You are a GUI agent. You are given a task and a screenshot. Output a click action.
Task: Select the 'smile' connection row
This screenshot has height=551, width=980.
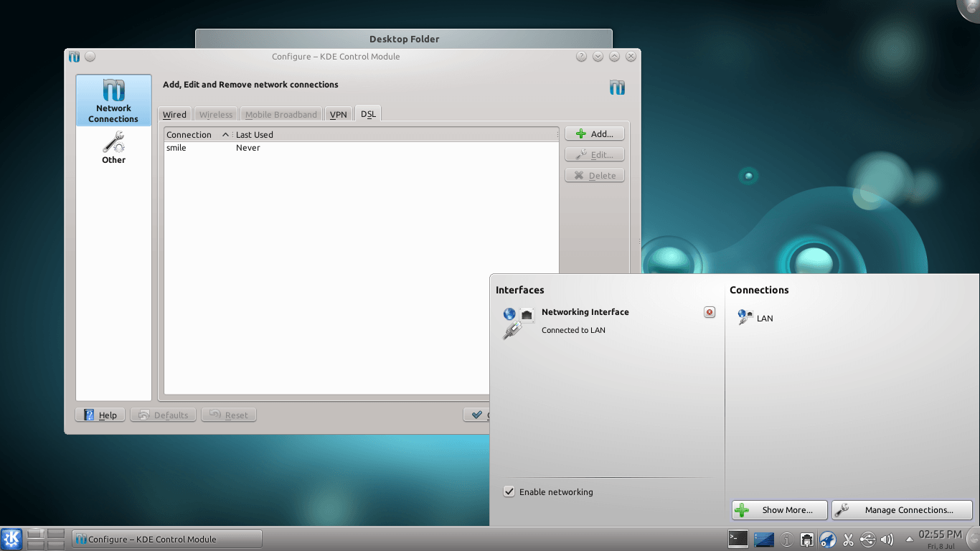point(362,148)
